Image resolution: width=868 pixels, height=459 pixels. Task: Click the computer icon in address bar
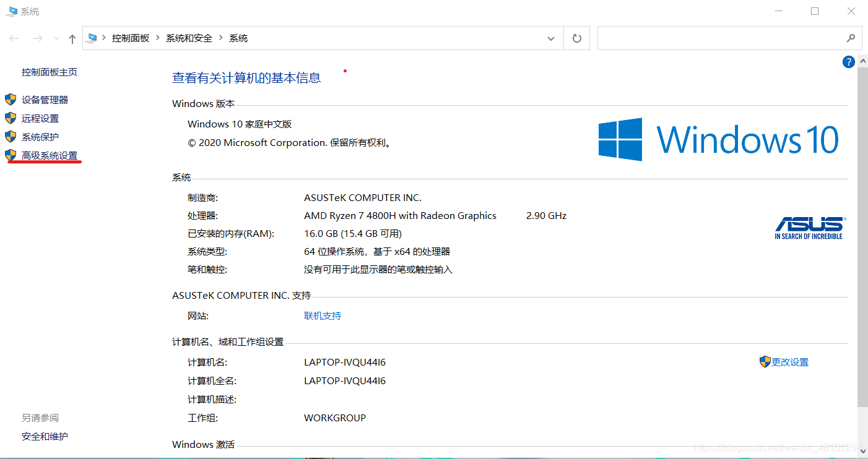pos(92,38)
